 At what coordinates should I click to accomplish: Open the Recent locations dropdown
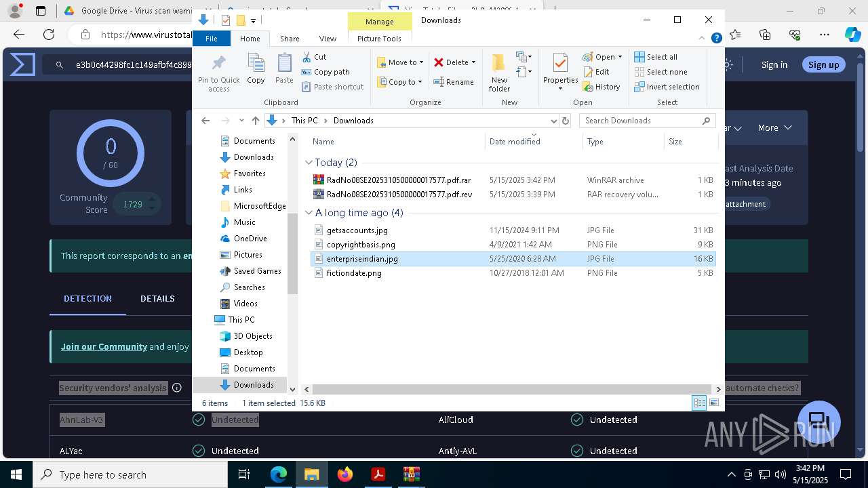[x=241, y=121]
